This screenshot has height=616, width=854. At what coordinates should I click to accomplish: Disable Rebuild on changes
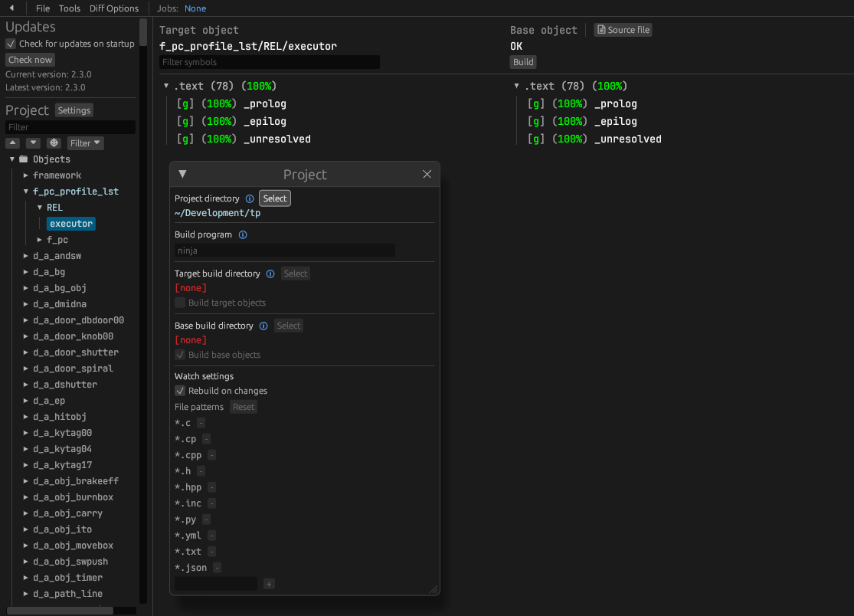tap(180, 391)
